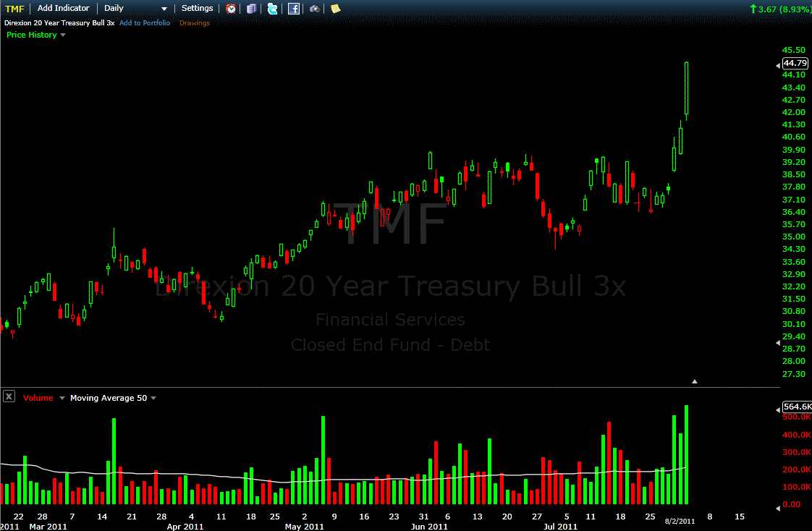The height and width of the screenshot is (531, 812).
Task: Click the 564.6K volume value tag
Action: click(797, 407)
